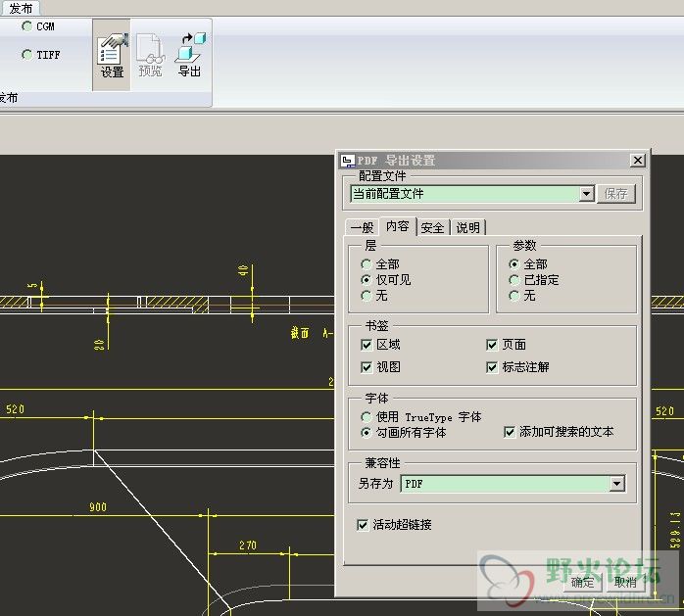The width and height of the screenshot is (684, 616).
Task: Click the 保存 profile button
Action: (616, 194)
